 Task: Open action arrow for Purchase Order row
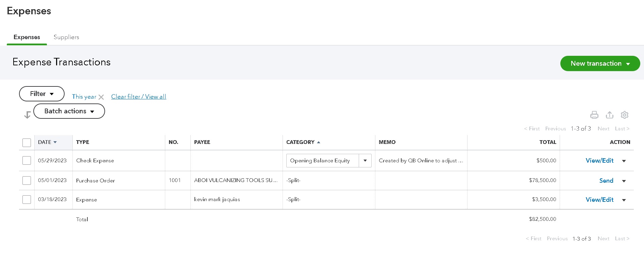click(x=624, y=181)
